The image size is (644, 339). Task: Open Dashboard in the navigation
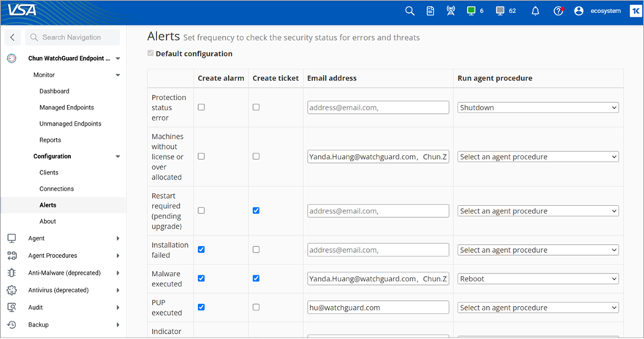(54, 91)
